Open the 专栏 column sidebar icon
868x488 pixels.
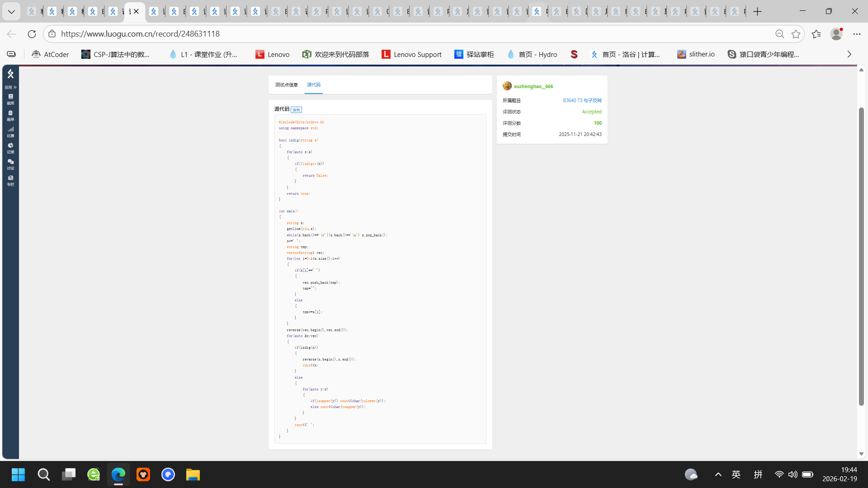[10, 180]
